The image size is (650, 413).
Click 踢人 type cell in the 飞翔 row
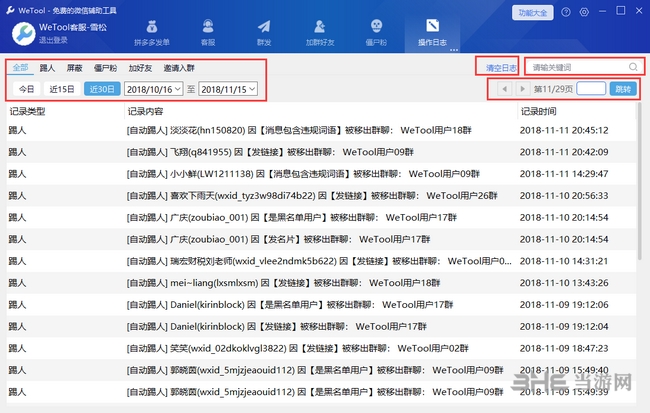[17, 152]
